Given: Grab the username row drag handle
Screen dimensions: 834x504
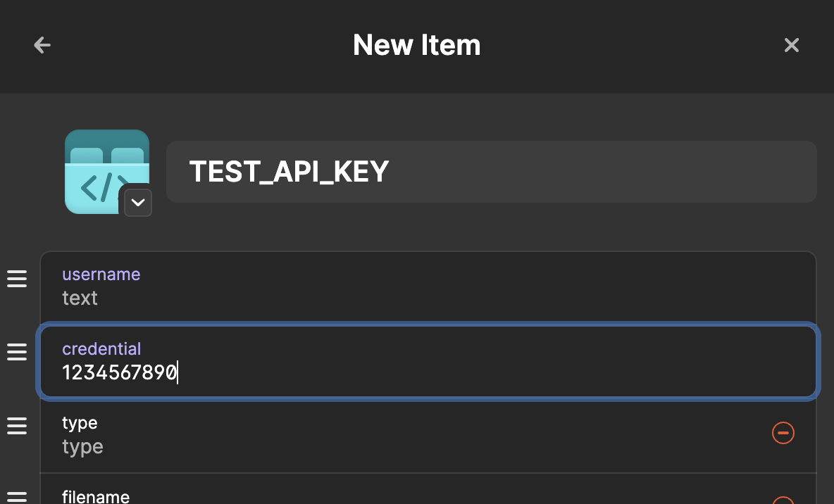Looking at the screenshot, I should (x=17, y=279).
